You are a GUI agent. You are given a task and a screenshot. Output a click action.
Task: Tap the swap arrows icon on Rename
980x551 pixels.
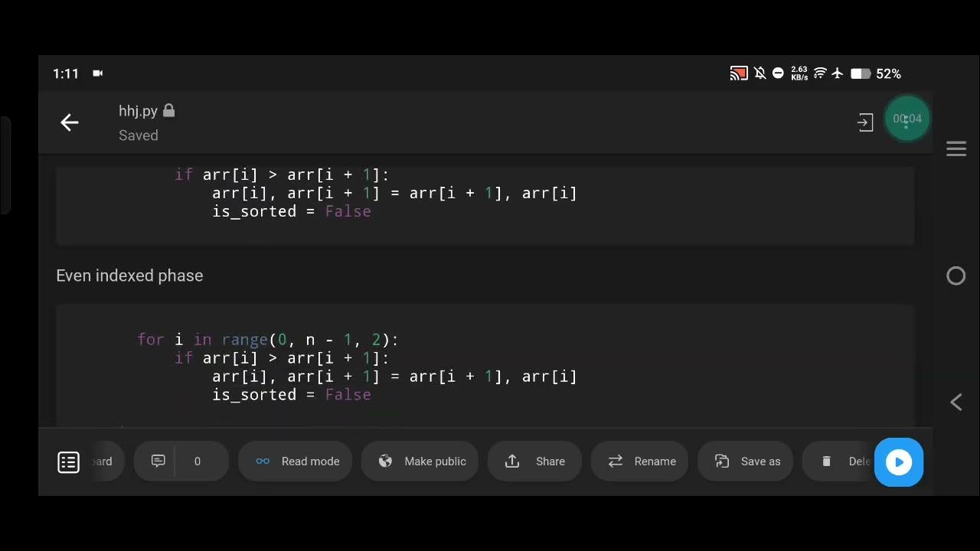pyautogui.click(x=616, y=461)
